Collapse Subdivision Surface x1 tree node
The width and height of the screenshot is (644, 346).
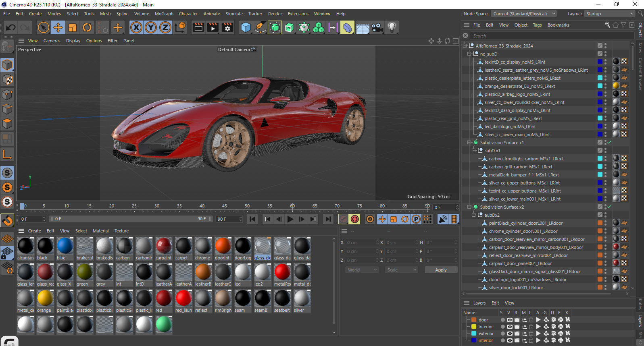tap(469, 142)
